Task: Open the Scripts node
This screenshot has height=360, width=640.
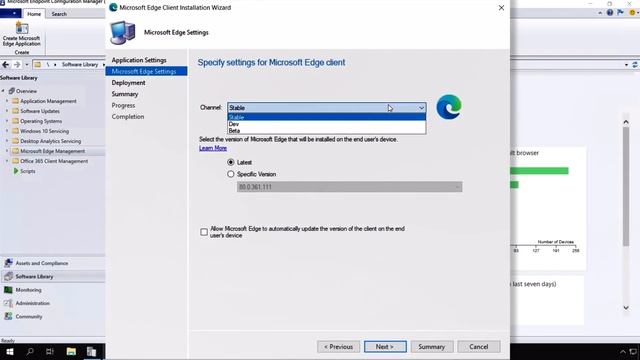Action: [x=24, y=171]
